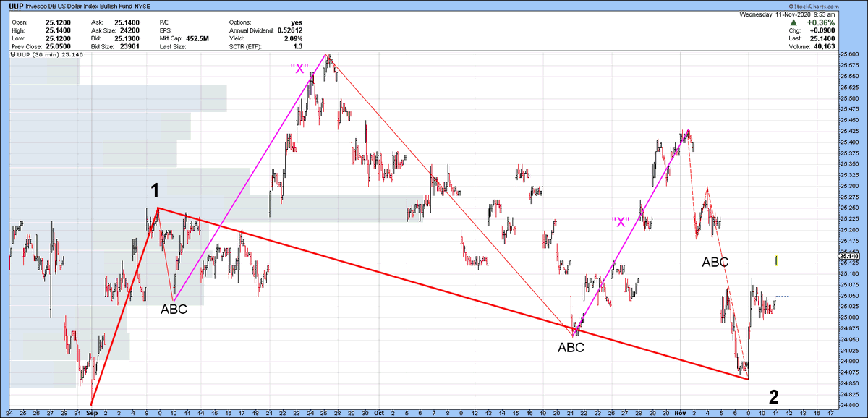Click the 25.600 price axis label
The width and height of the screenshot is (868, 418).
tap(851, 54)
